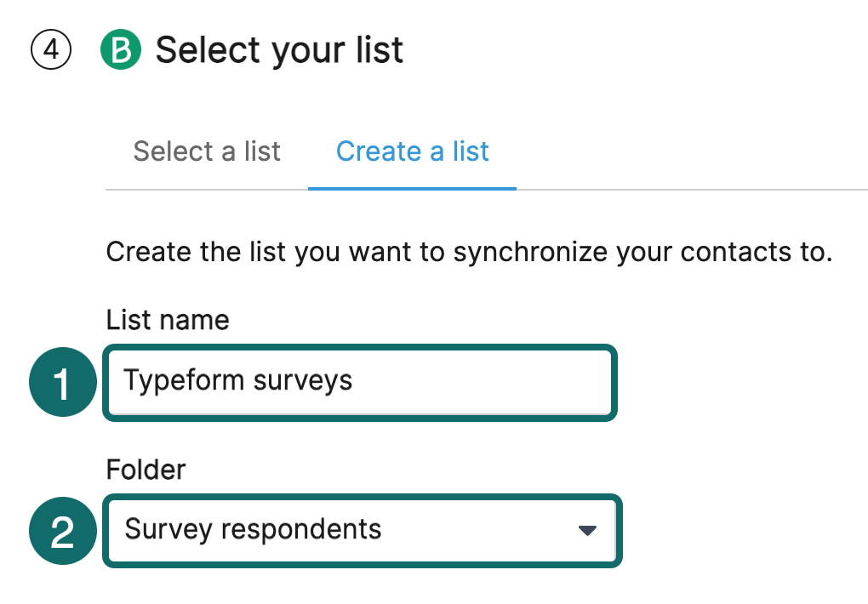The image size is (868, 604).
Task: Click the blue underline beneath Create a list
Action: [413, 189]
